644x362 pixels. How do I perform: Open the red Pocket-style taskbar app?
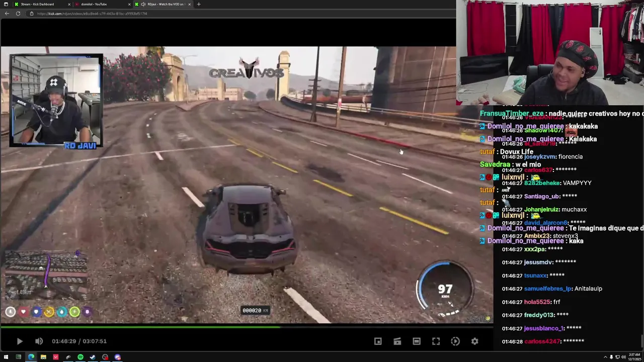click(x=55, y=357)
